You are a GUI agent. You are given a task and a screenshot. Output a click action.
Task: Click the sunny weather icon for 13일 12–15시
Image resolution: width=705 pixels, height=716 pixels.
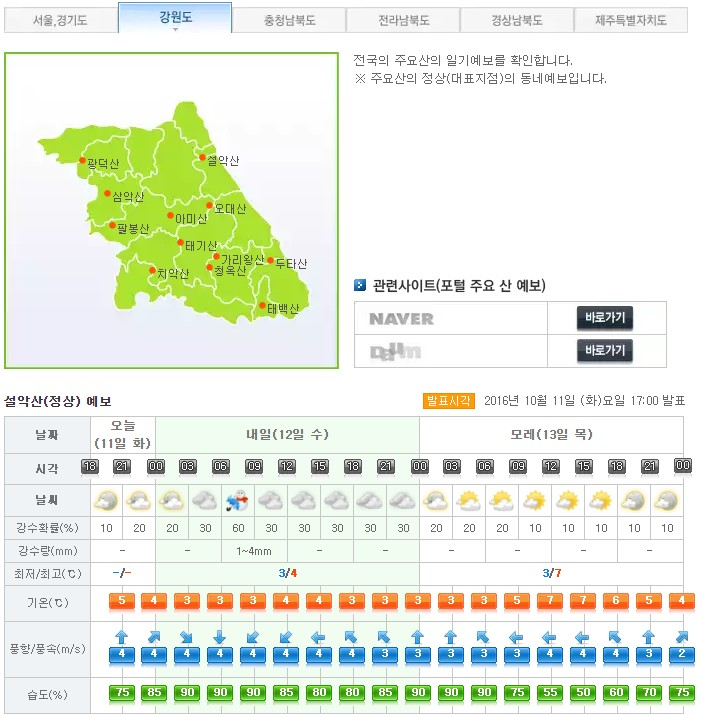[568, 500]
